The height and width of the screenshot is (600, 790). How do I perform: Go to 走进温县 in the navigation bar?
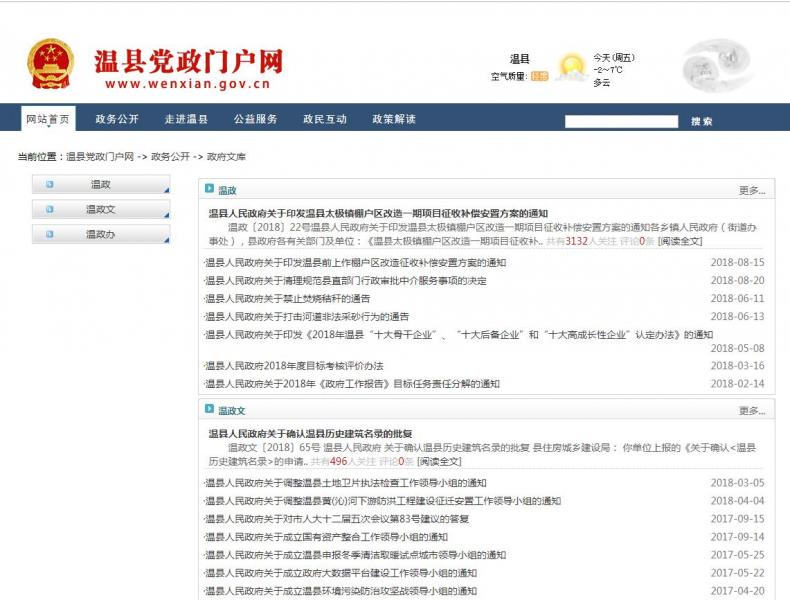[x=186, y=119]
